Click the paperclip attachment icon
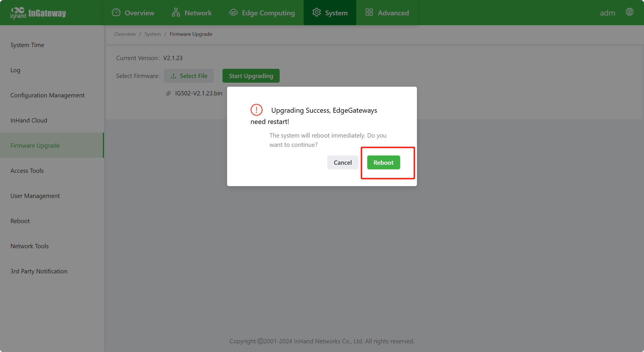644x352 pixels. [168, 93]
